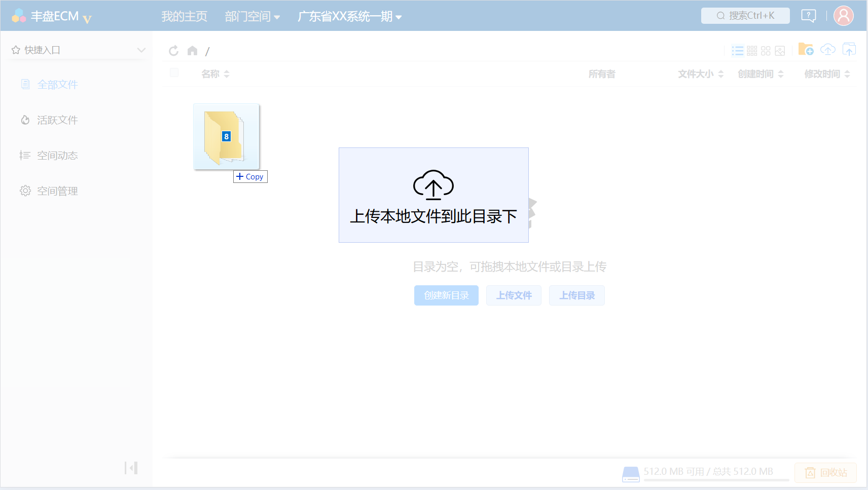This screenshot has height=490, width=868.
Task: Click the 上传本地文件到此目录下 drop zone
Action: (x=433, y=195)
